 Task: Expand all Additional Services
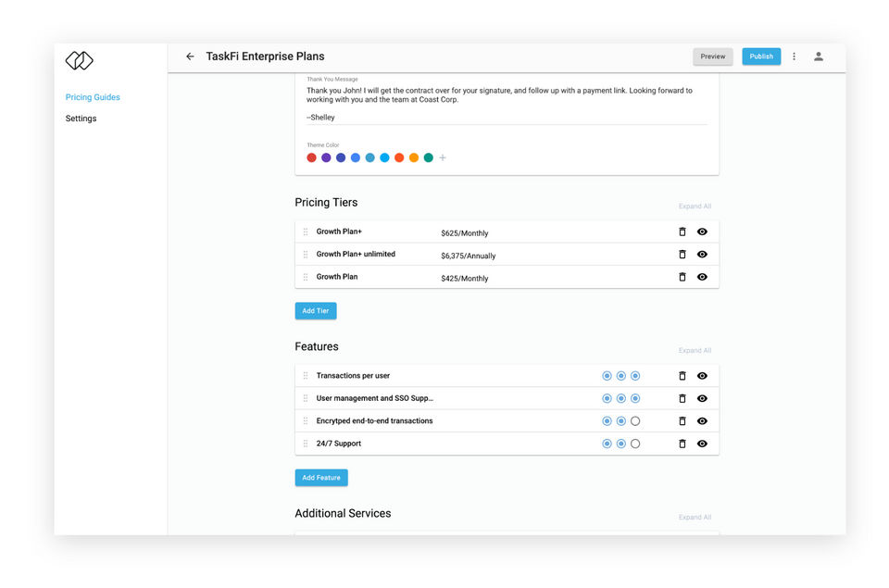pos(695,517)
